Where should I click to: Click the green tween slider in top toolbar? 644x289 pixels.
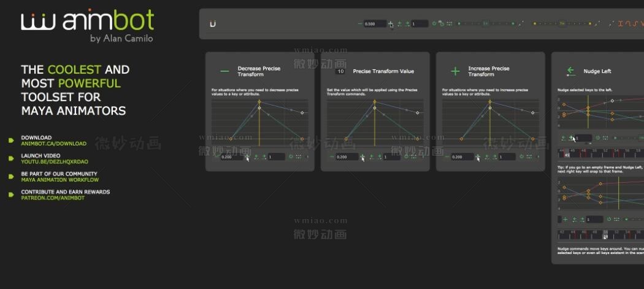[x=486, y=24]
